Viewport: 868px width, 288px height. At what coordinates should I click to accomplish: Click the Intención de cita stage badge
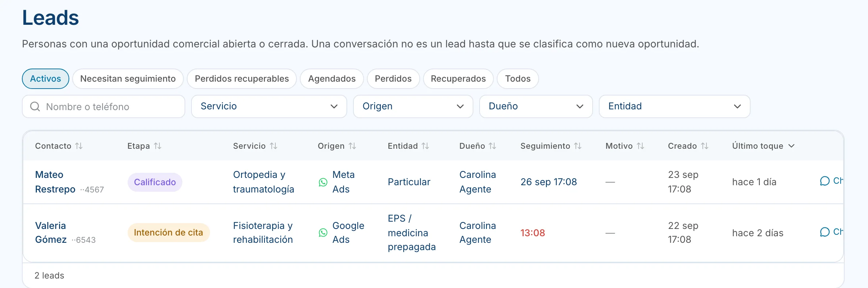click(168, 233)
